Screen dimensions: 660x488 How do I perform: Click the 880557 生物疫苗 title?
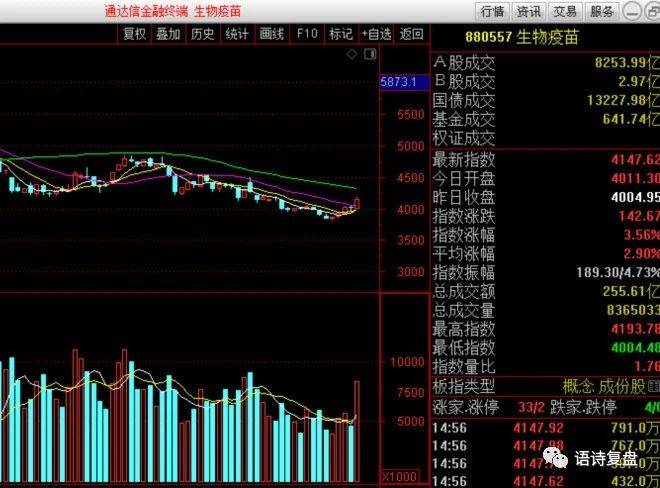click(522, 37)
